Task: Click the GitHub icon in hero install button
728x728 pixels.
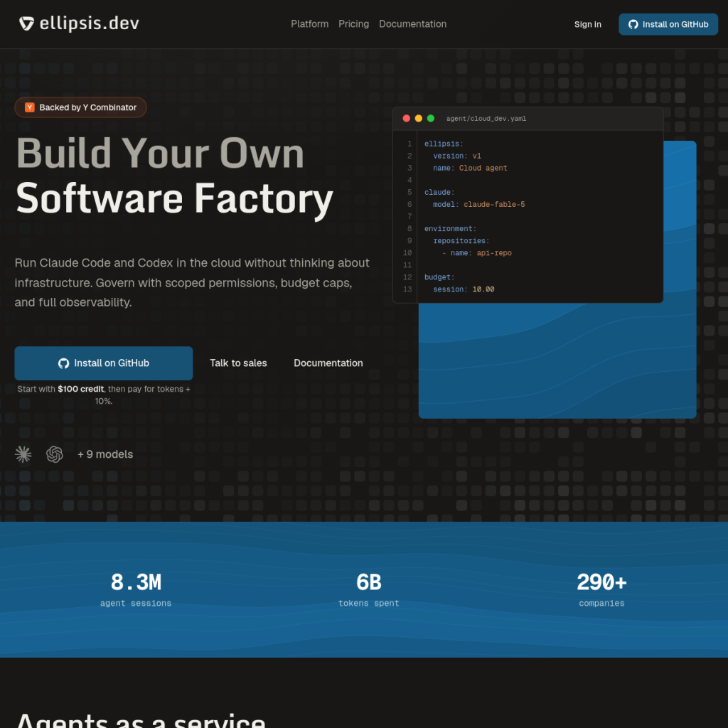Action: coord(63,363)
